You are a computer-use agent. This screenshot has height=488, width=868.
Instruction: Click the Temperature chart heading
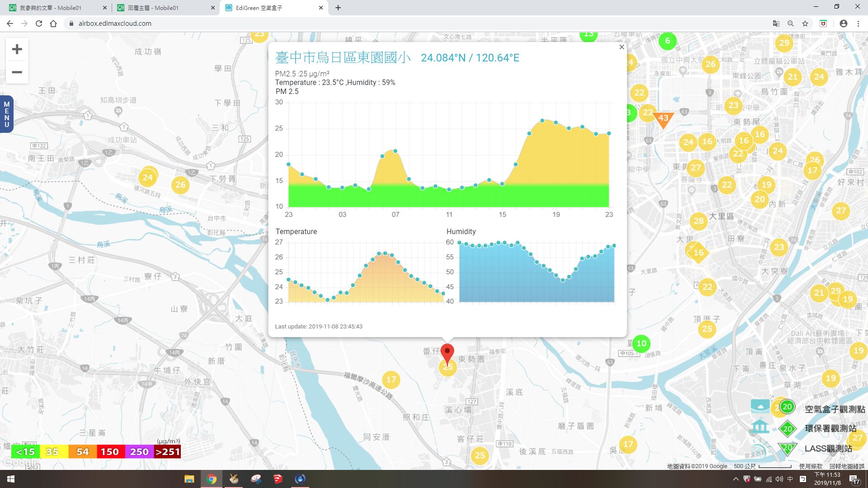(296, 231)
